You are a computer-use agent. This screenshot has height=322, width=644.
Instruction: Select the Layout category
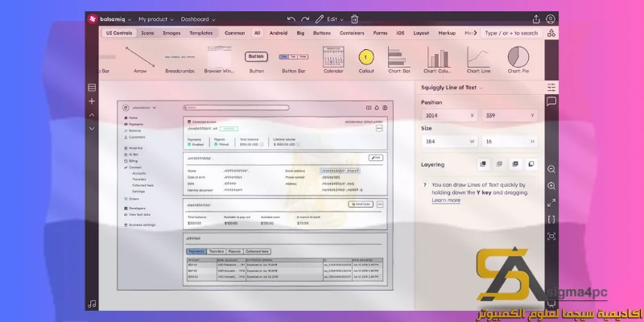click(421, 33)
